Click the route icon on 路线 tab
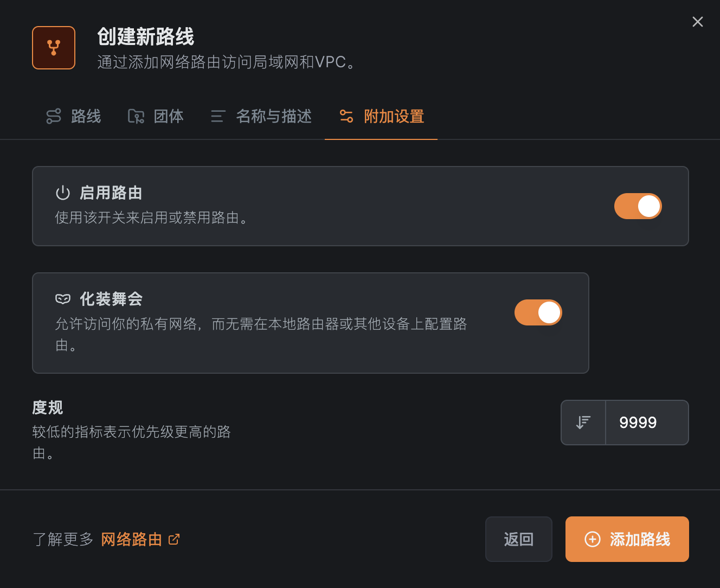The image size is (720, 588). point(54,116)
